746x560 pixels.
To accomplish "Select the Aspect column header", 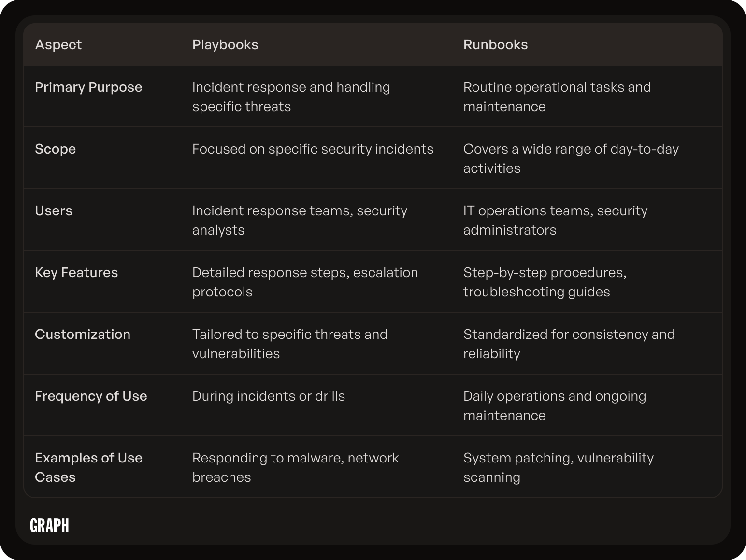I will point(58,44).
